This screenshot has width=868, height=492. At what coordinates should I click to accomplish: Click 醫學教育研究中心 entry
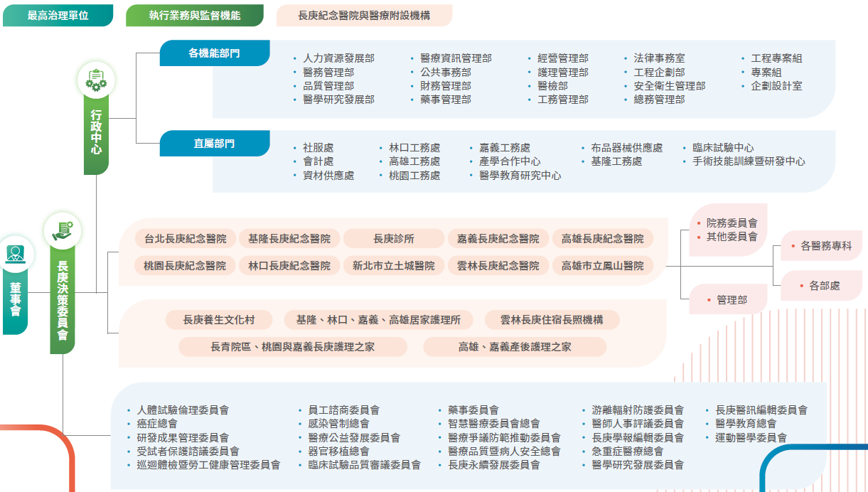[x=520, y=176]
